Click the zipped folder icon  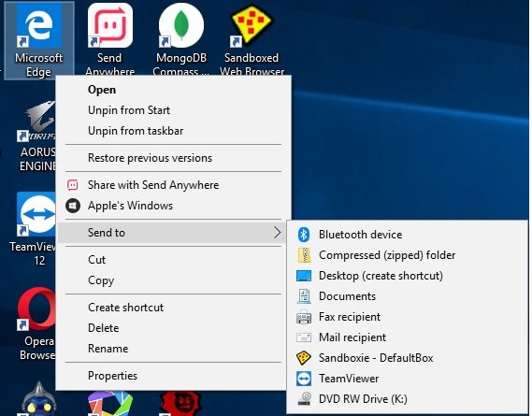tap(304, 255)
